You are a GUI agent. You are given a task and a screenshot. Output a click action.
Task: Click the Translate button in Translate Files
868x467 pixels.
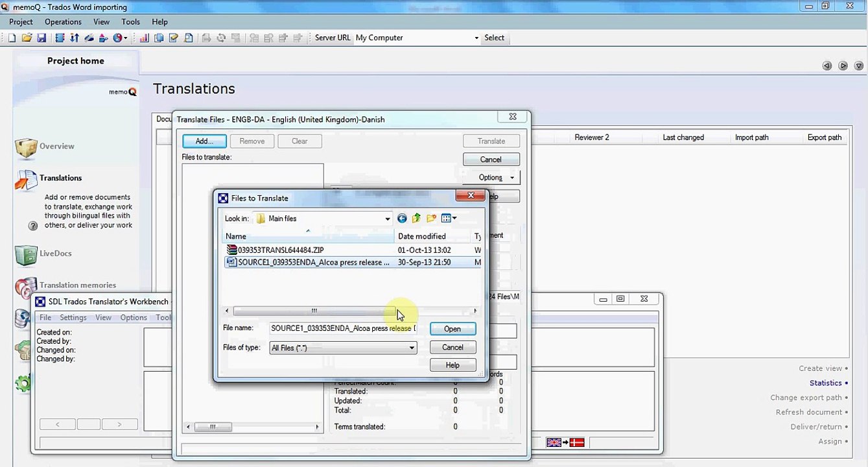click(x=491, y=141)
